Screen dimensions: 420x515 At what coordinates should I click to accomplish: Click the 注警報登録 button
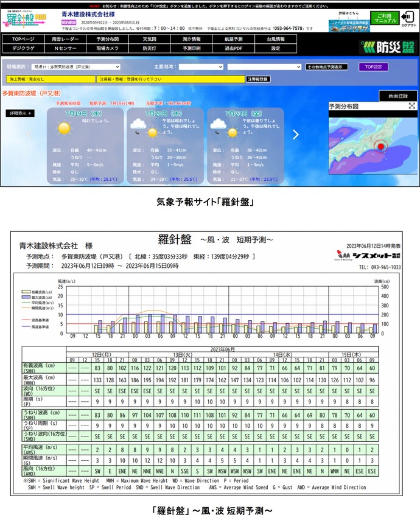coord(258,79)
